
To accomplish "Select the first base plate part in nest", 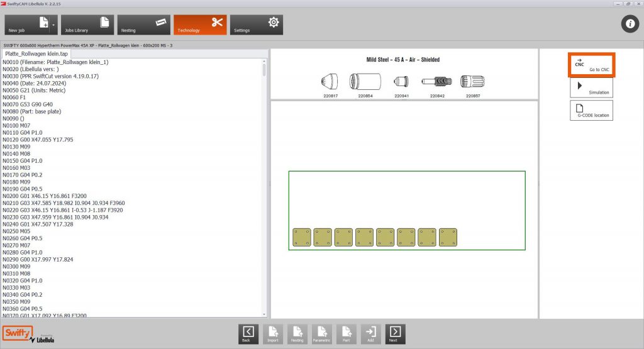I will pyautogui.click(x=302, y=237).
